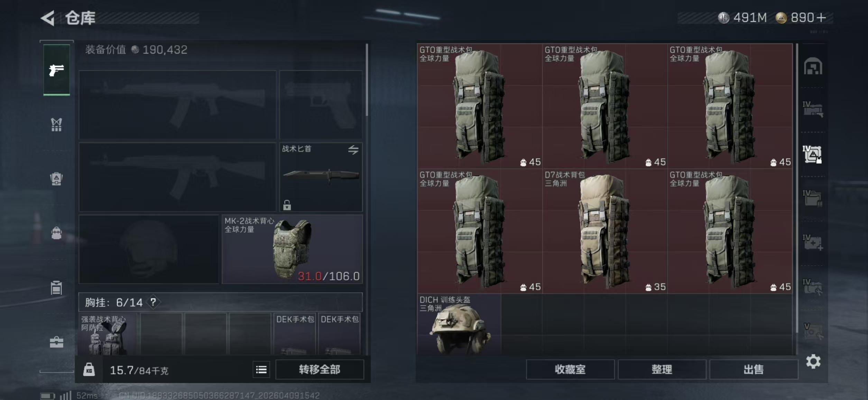Viewport: 868px width, 400px height.
Task: Toggle the lock icon on knife slot
Action: tap(287, 205)
